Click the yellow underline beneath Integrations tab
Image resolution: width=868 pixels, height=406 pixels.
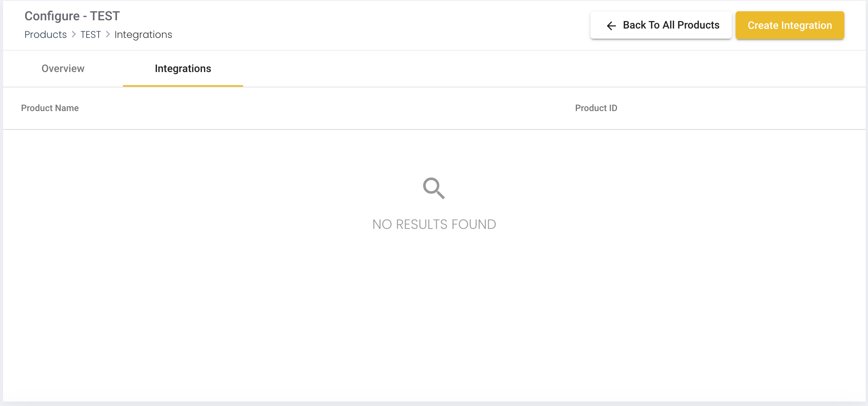click(x=183, y=86)
